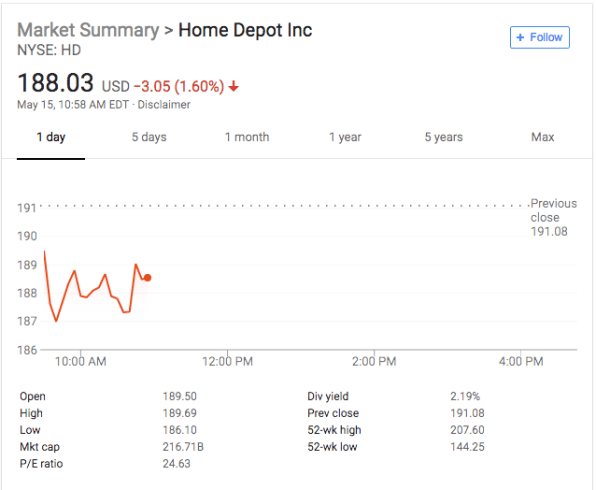Switch to the 5 days tab
Screen dimensions: 596x490
click(x=149, y=137)
